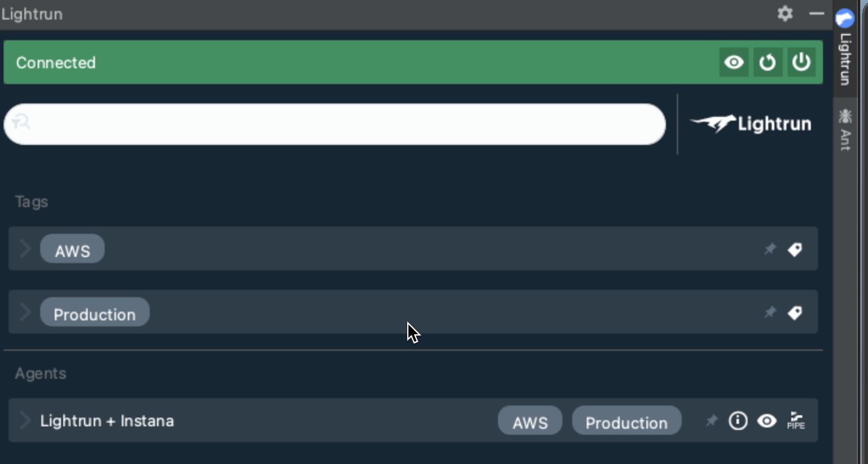
Task: Open the Ant side tab
Action: [845, 130]
